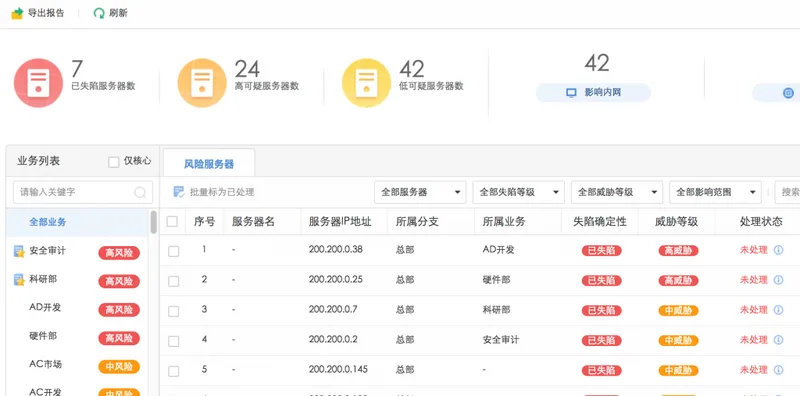Image resolution: width=800 pixels, height=396 pixels.
Task: Open the 全部服务器 dropdown
Action: click(x=420, y=192)
